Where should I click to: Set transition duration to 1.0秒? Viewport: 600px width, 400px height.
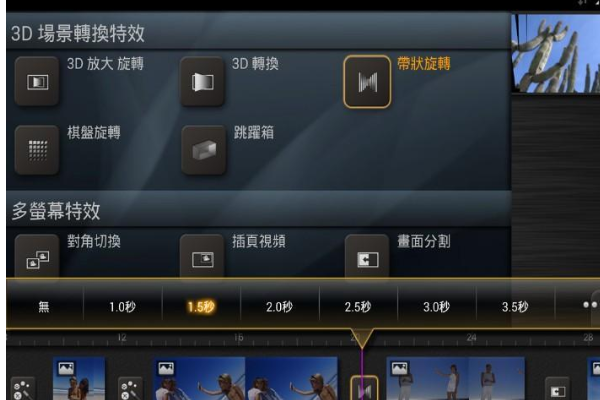pos(122,307)
